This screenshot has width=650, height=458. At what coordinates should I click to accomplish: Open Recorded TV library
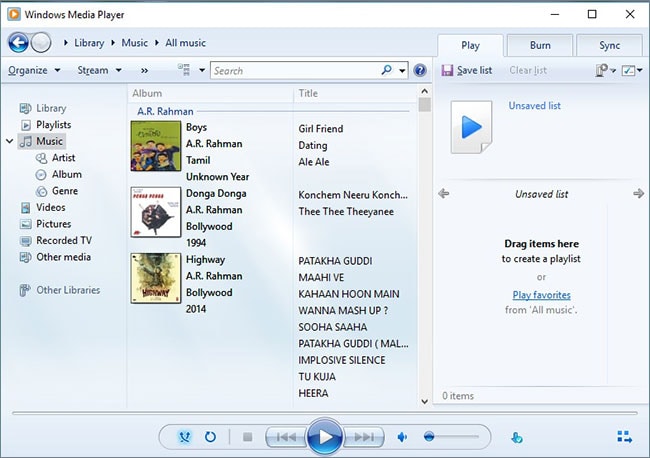(64, 241)
